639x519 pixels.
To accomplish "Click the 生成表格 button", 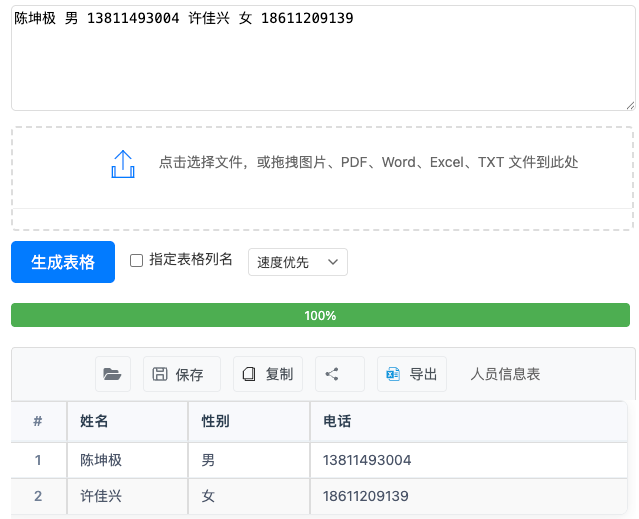I will pos(63,262).
